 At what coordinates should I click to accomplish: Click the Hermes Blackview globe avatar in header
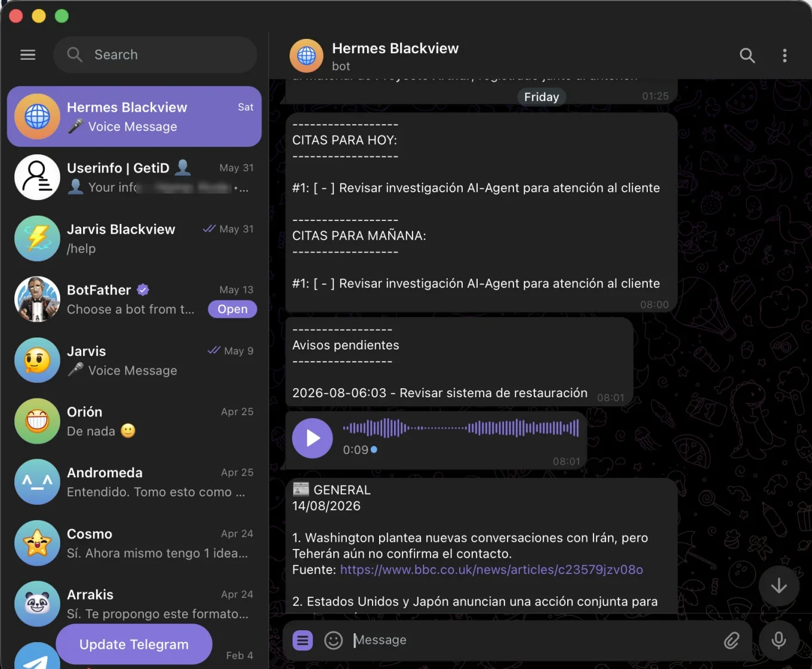tap(306, 56)
